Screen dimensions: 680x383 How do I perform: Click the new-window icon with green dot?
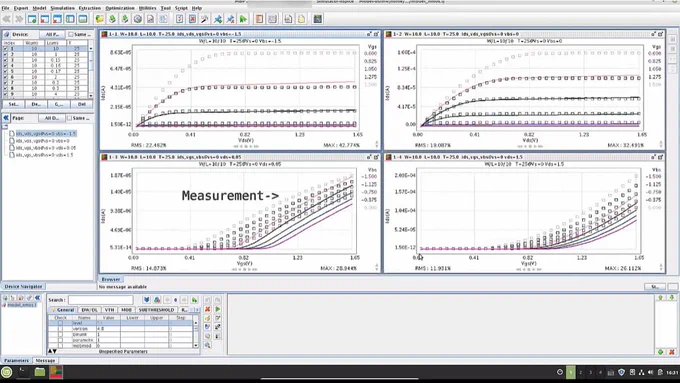[x=32, y=19]
